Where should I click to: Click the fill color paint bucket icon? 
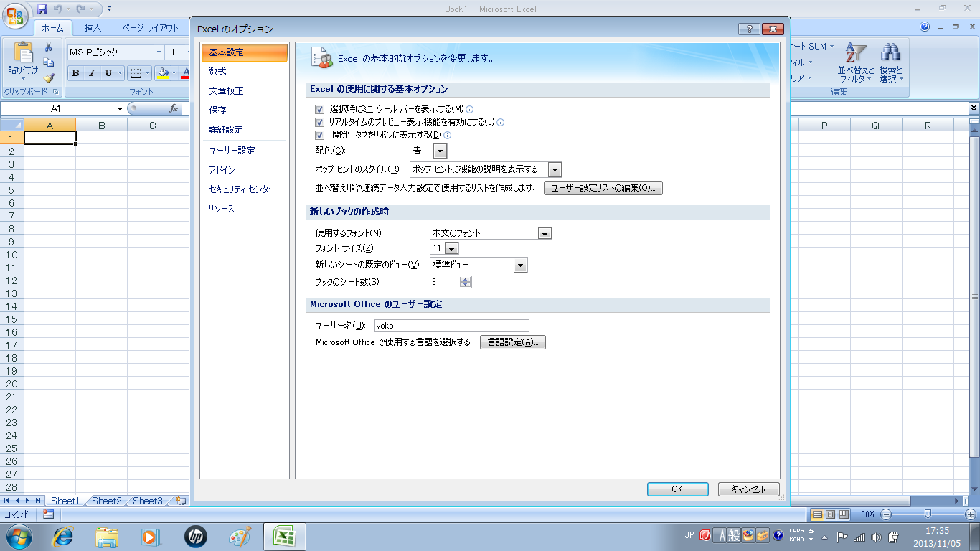[163, 73]
